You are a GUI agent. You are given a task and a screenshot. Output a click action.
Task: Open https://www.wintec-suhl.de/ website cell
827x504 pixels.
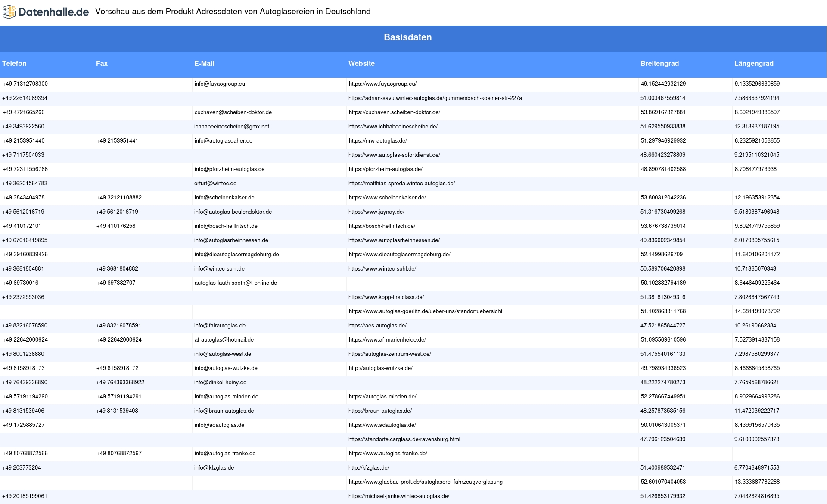pyautogui.click(x=382, y=269)
